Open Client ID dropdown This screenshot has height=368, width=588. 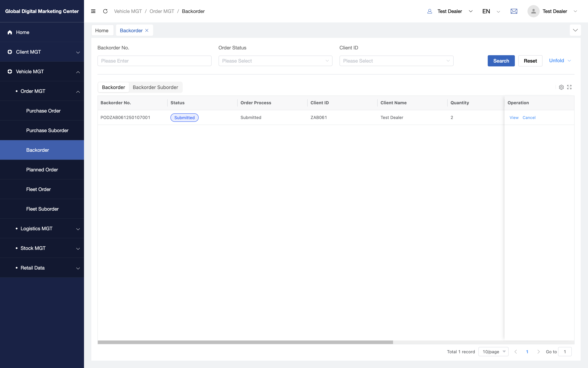pos(396,61)
